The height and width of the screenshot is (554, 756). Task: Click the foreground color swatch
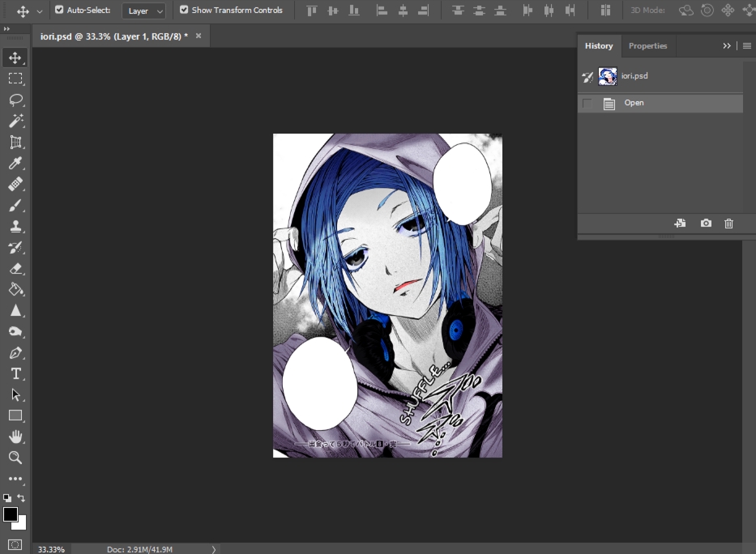[11, 514]
